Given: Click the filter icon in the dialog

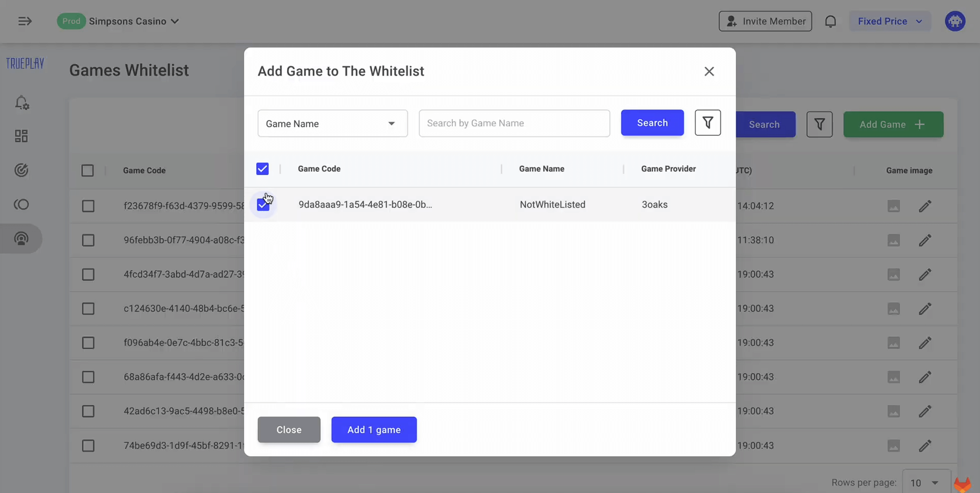Looking at the screenshot, I should (x=707, y=123).
